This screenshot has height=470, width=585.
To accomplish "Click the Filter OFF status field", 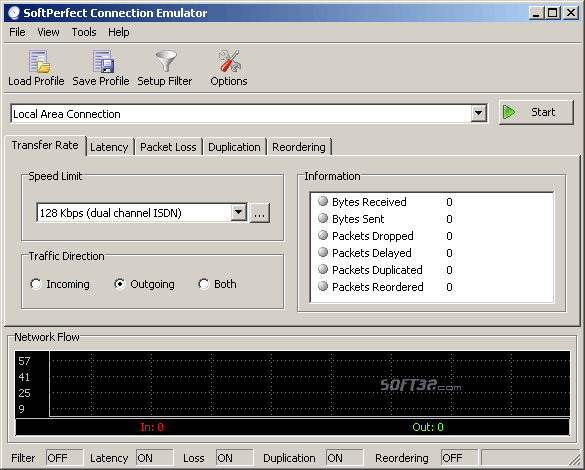I will point(64,458).
